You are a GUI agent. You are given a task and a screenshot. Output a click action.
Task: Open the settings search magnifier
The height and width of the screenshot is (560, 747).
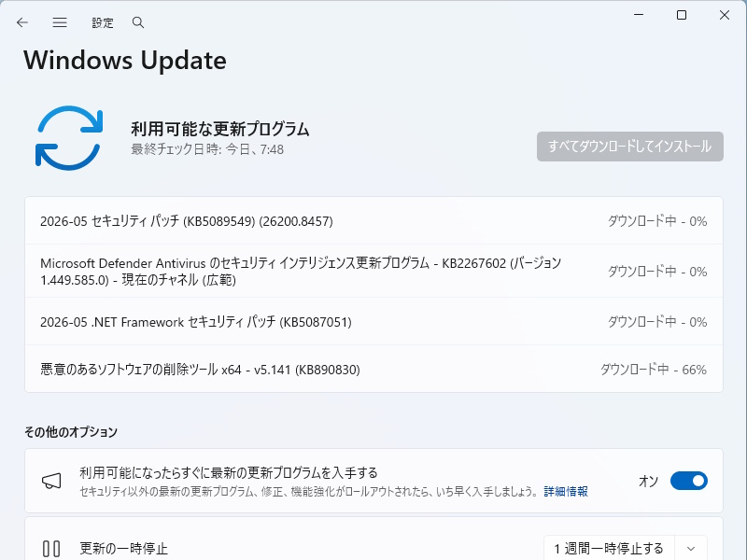coord(138,22)
